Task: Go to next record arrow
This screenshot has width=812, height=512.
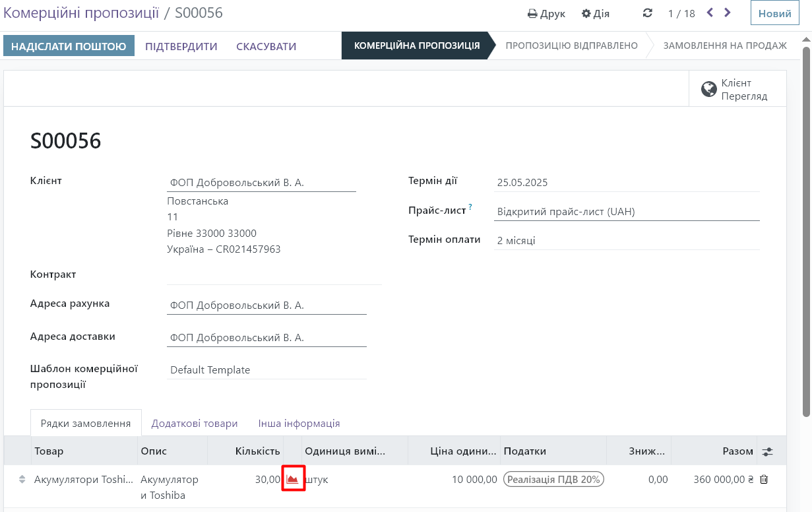Action: [x=728, y=13]
